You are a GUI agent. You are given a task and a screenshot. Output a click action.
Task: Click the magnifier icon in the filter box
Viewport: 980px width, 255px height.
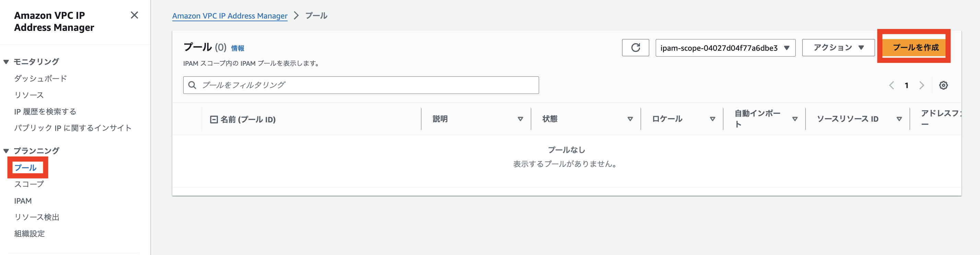[x=192, y=85]
